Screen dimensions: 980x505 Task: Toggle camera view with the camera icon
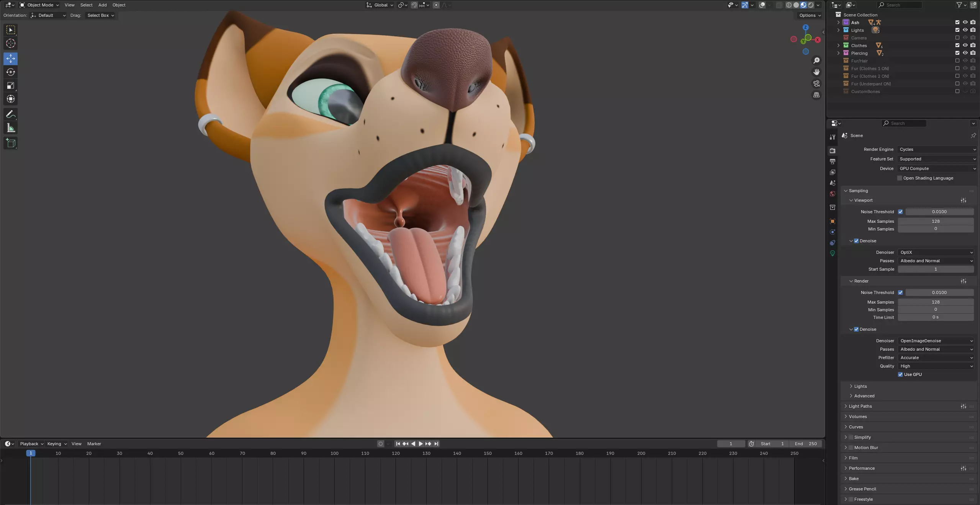click(816, 83)
